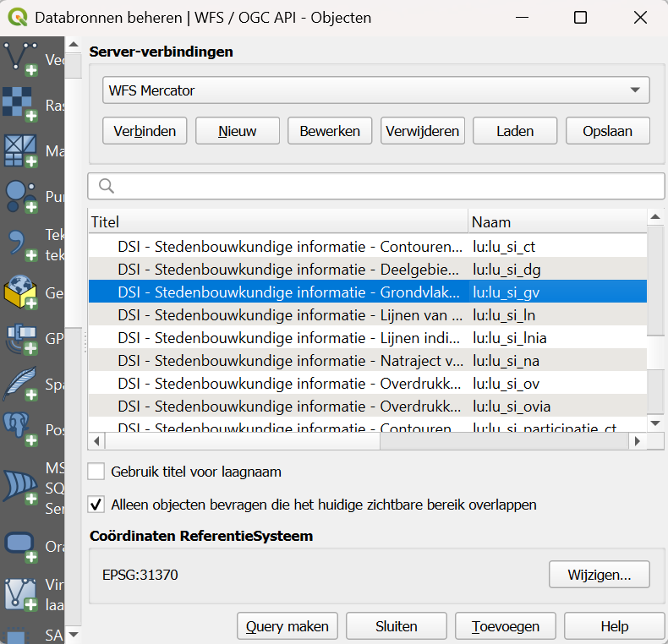Click the Bewerken button

(x=330, y=131)
